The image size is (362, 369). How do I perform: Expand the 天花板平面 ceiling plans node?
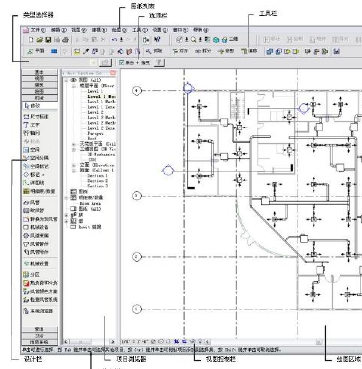pos(74,144)
